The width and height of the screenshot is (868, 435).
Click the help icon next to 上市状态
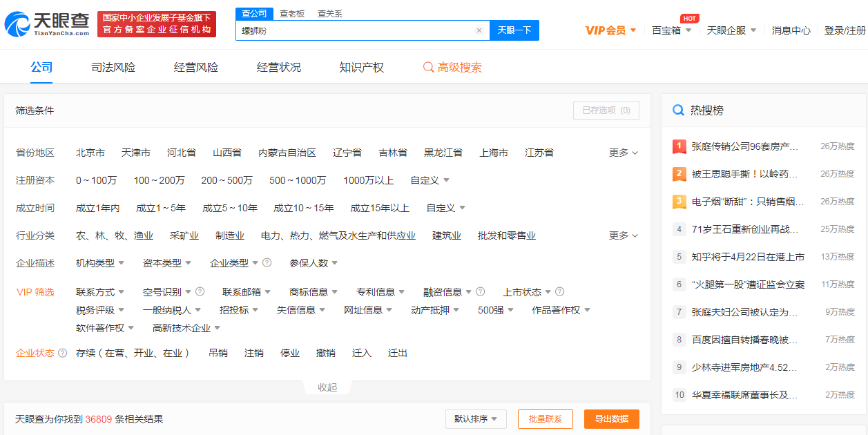click(560, 292)
